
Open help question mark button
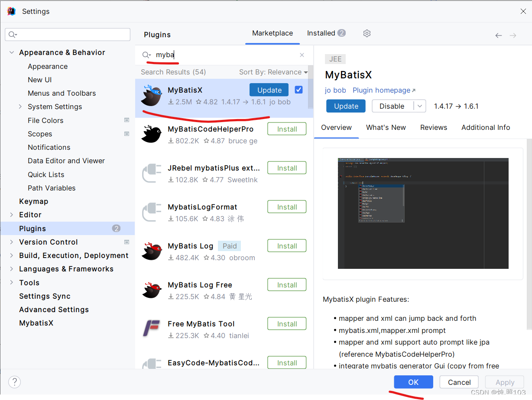tap(14, 382)
